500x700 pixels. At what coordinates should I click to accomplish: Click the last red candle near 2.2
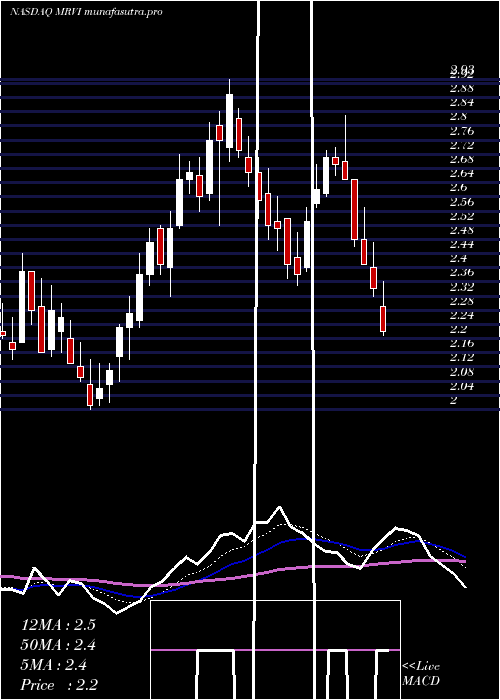[x=383, y=319]
